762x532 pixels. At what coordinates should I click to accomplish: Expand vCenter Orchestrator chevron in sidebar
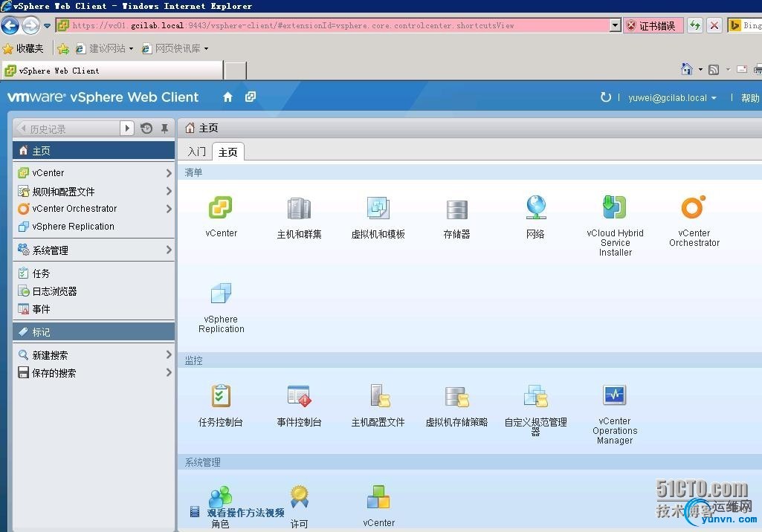pyautogui.click(x=169, y=209)
